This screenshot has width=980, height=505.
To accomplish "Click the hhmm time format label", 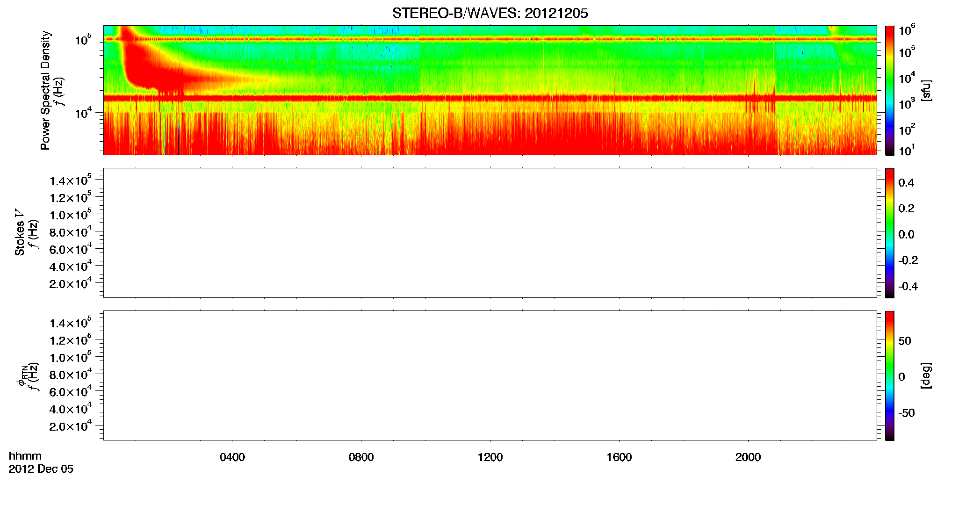I will click(x=25, y=456).
